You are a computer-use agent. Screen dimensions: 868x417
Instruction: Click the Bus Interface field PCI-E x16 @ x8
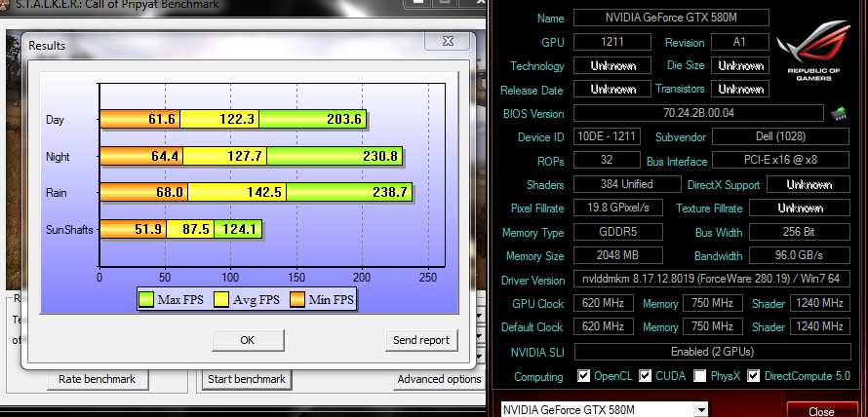click(780, 161)
